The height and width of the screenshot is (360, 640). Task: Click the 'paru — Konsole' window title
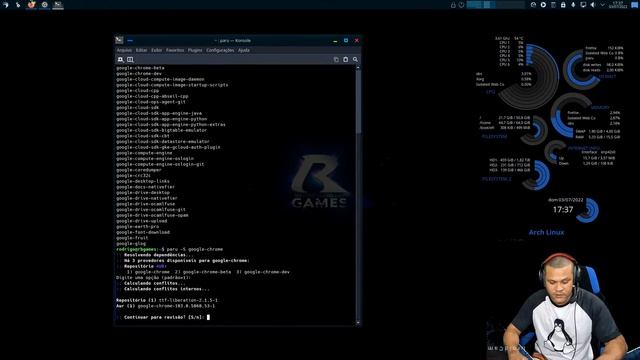233,40
